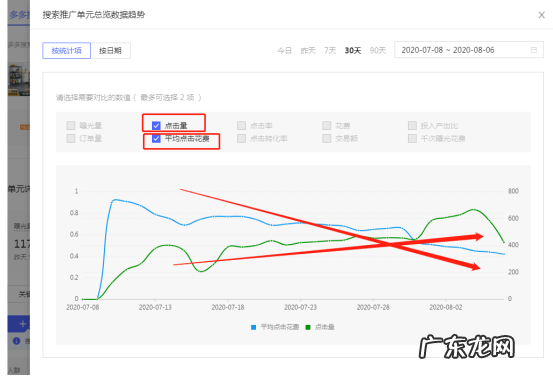The height and width of the screenshot is (376, 553).
Task: Select the 90天 time range
Action: [378, 50]
